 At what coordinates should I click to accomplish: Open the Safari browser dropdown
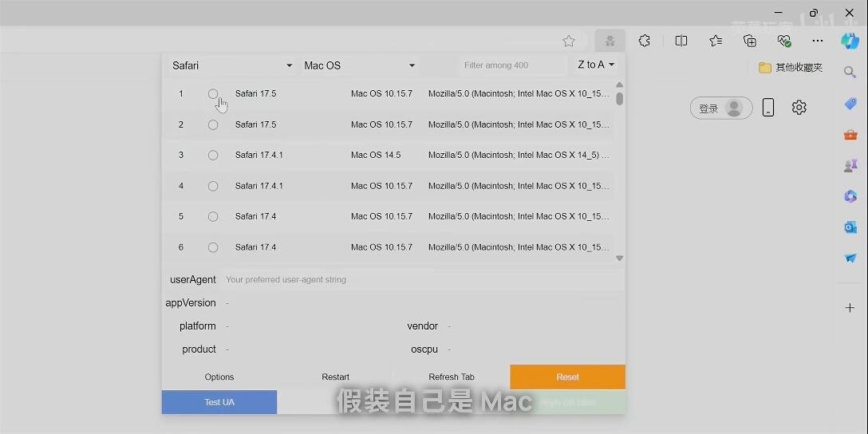click(x=232, y=65)
